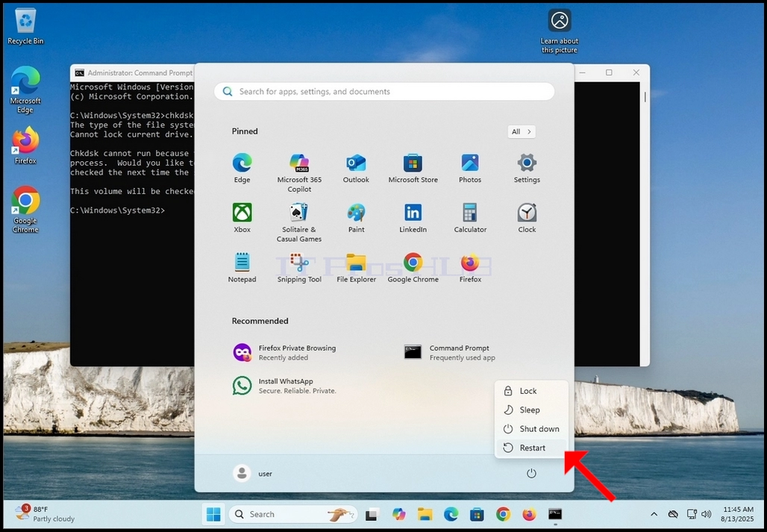Select Microsoft Edge desktop shortcut
The image size is (767, 532).
tap(25, 90)
